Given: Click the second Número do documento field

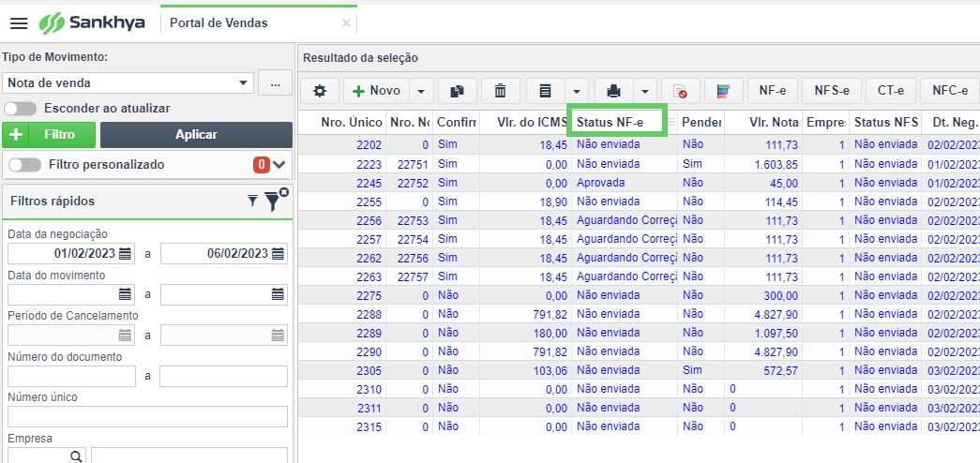Looking at the screenshot, I should tap(224, 376).
